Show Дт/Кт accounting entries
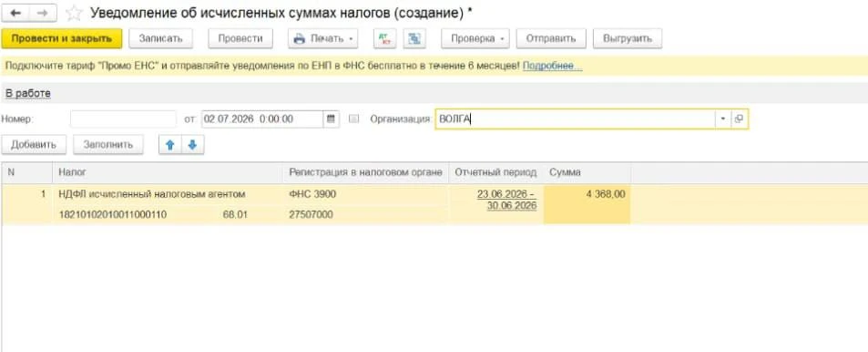868x352 pixels. click(384, 39)
